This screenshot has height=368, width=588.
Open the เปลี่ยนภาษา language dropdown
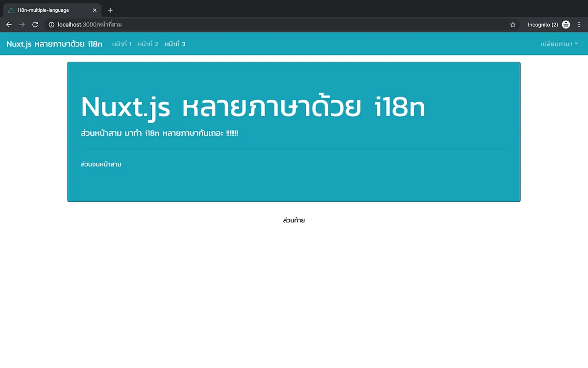pyautogui.click(x=559, y=44)
